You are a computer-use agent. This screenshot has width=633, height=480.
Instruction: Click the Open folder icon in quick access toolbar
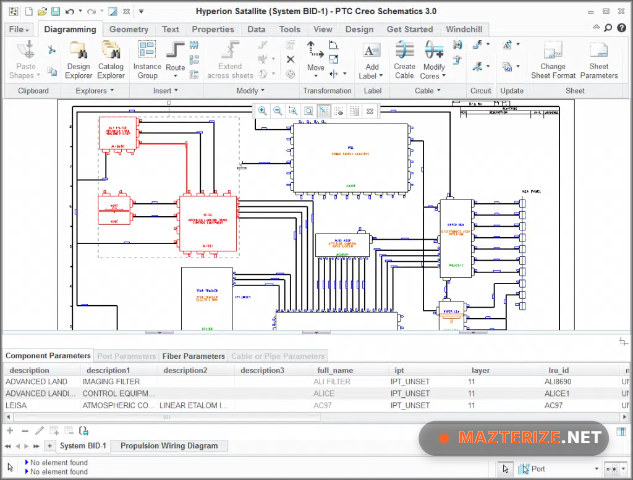click(42, 11)
